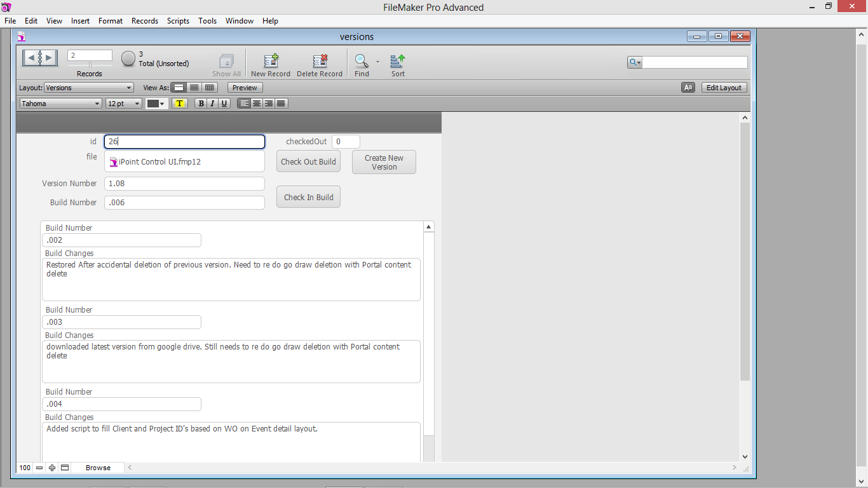Viewport: 868px width, 488px height.
Task: Zoom out with the minus icon
Action: point(39,468)
